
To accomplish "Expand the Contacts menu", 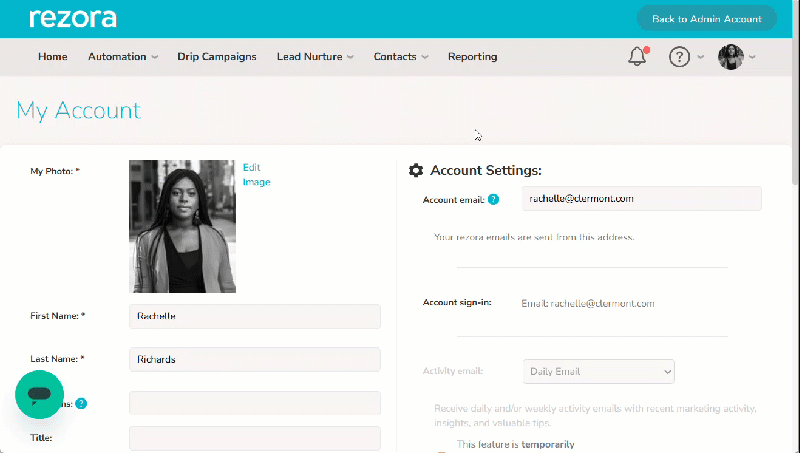I will pos(401,57).
